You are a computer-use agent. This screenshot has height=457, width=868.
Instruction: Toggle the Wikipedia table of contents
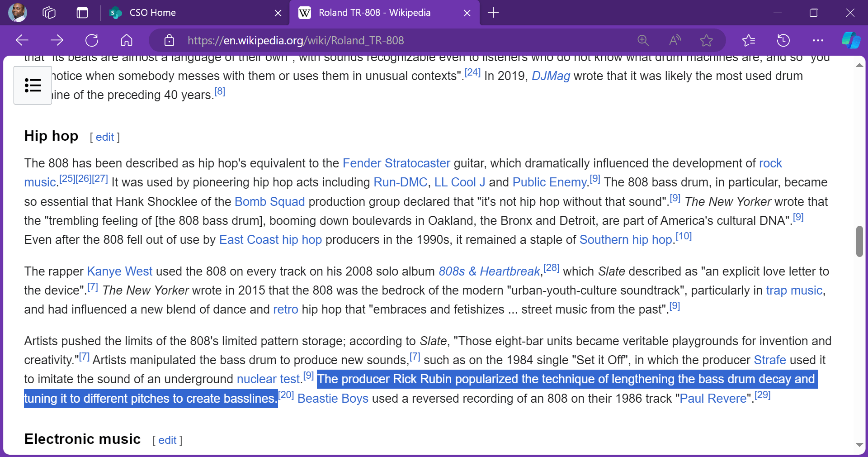point(33,85)
